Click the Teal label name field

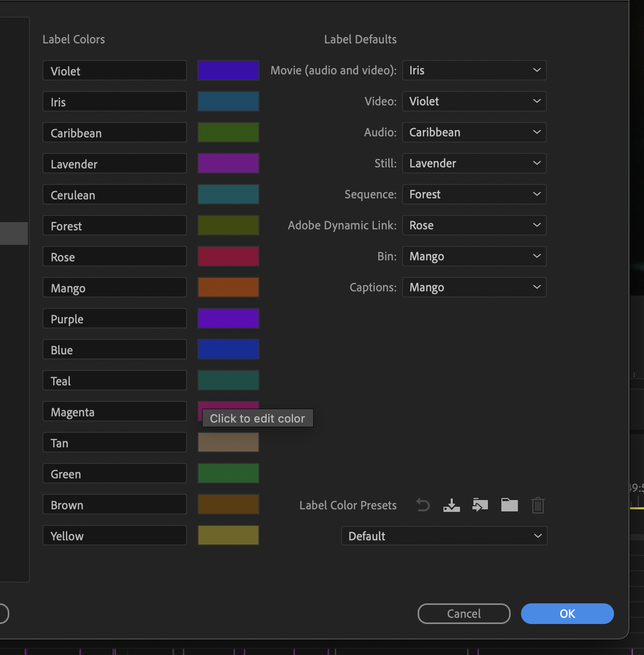click(x=114, y=381)
